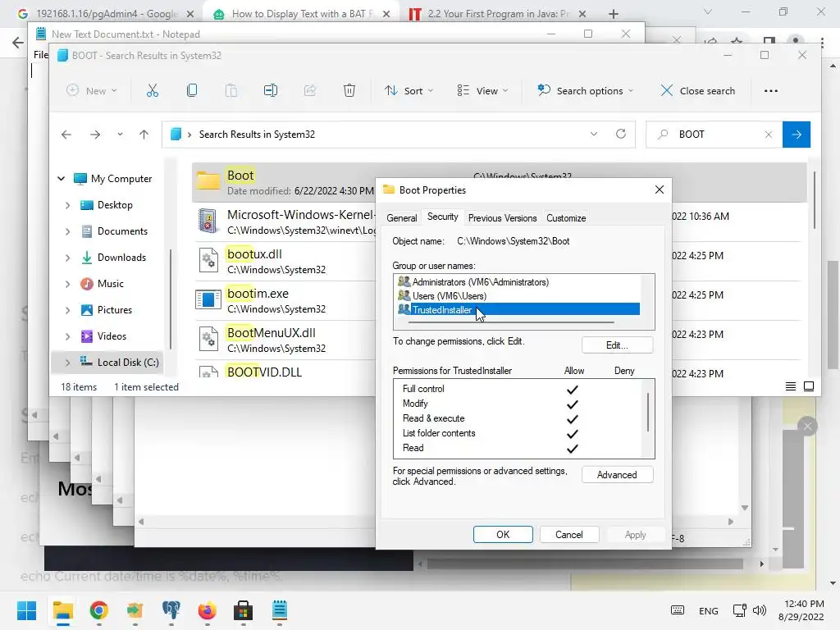Open Google Chrome from taskbar

(x=98, y=610)
